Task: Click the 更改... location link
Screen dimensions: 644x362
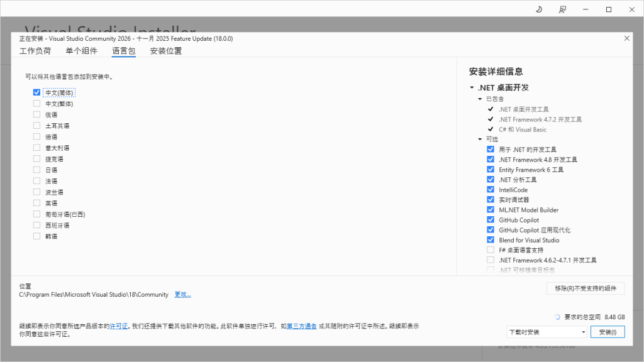Action: click(x=182, y=295)
